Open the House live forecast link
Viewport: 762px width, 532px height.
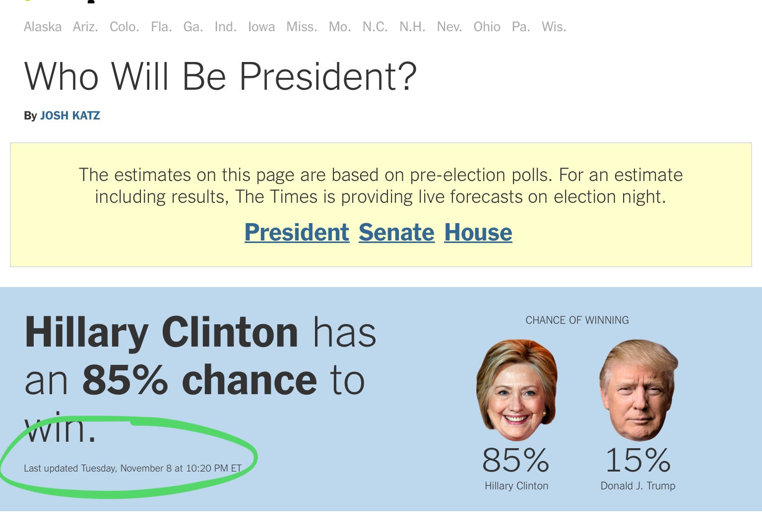(478, 232)
